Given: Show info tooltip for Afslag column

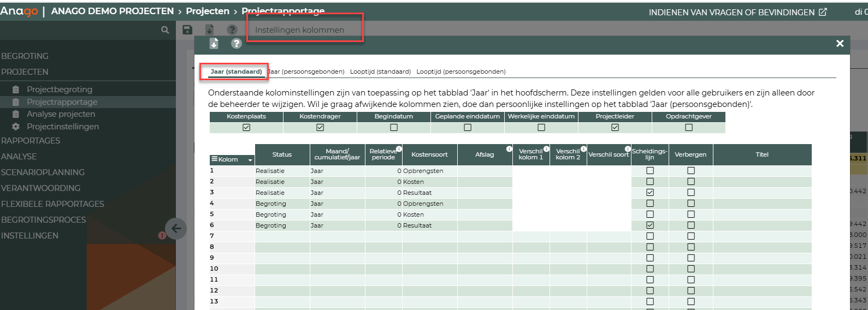Looking at the screenshot, I should (509, 148).
